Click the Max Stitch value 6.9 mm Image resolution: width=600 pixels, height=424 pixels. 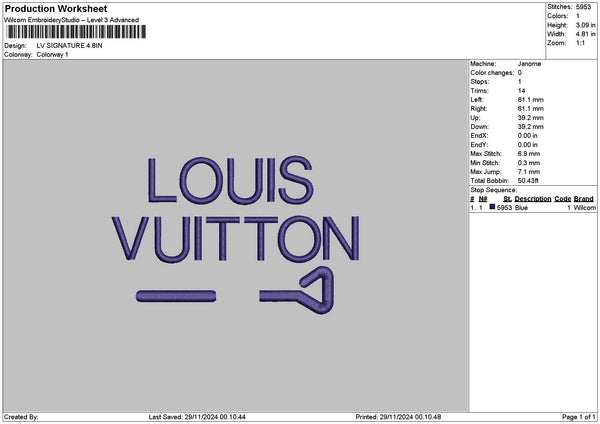pos(529,154)
